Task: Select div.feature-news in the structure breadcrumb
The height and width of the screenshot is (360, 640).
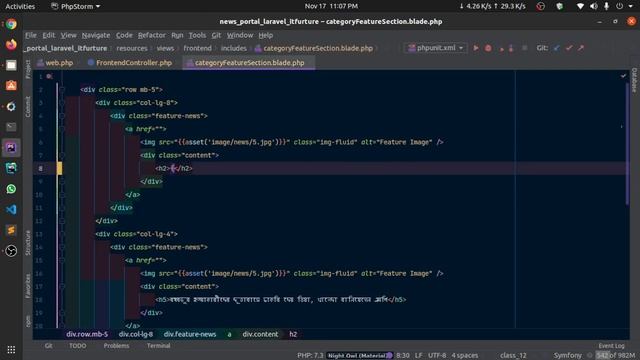Action: 190,334
